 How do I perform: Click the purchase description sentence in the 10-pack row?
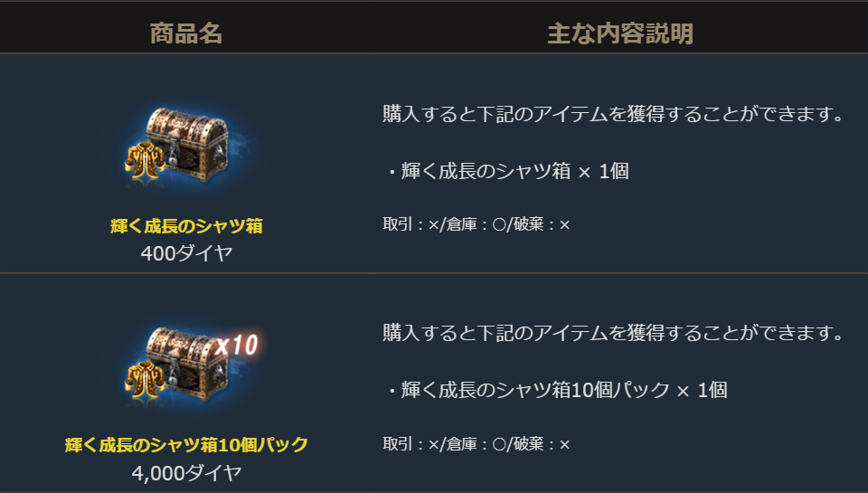(x=613, y=333)
